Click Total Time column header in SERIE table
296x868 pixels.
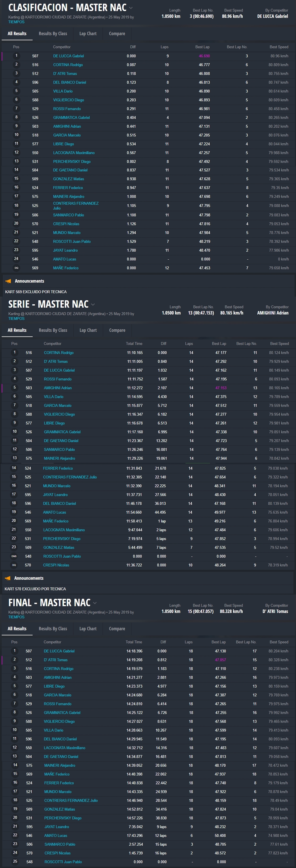pos(134,344)
